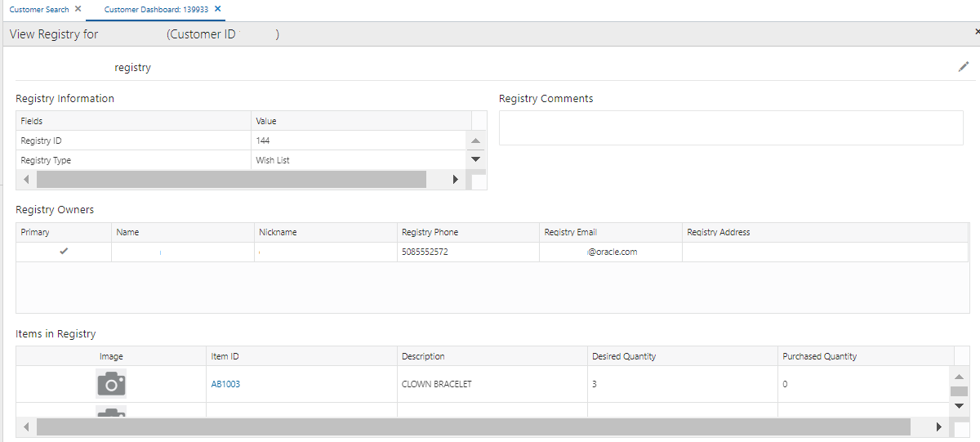Viewport: 980px width, 442px height.
Task: Click down arrow in Registry Information scrollbar
Action: (x=476, y=159)
